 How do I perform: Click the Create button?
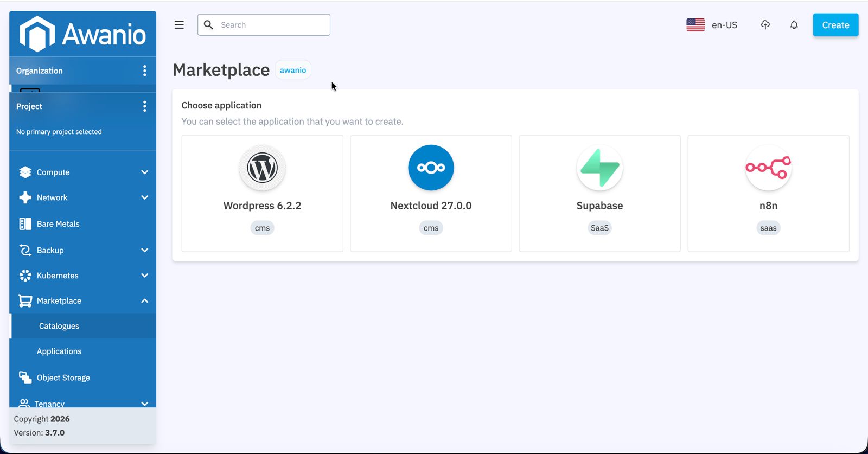coord(835,25)
